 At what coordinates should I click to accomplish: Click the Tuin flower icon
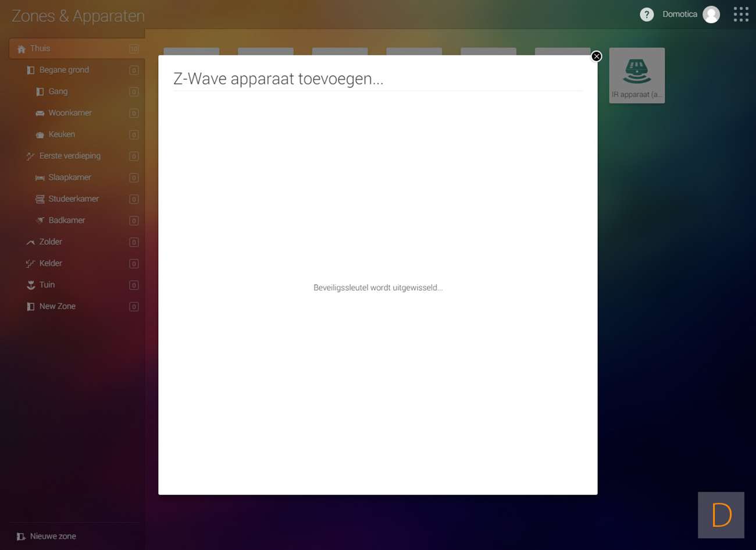[31, 285]
